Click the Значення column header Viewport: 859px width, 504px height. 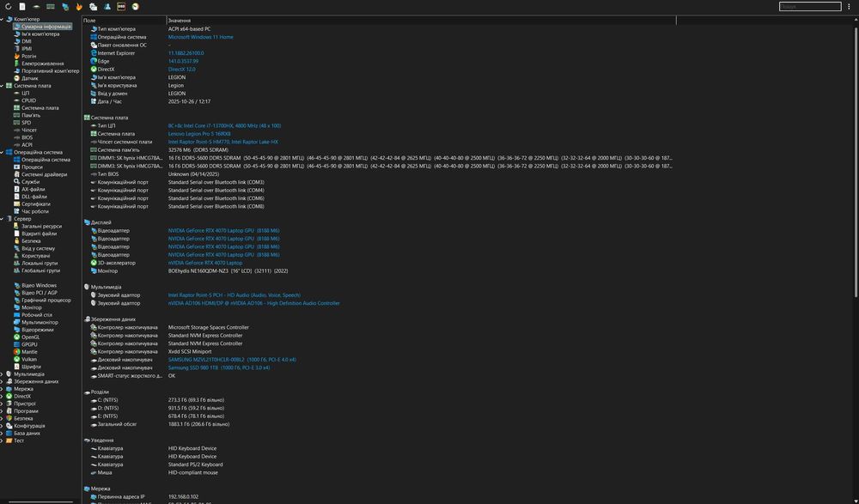pyautogui.click(x=421, y=21)
